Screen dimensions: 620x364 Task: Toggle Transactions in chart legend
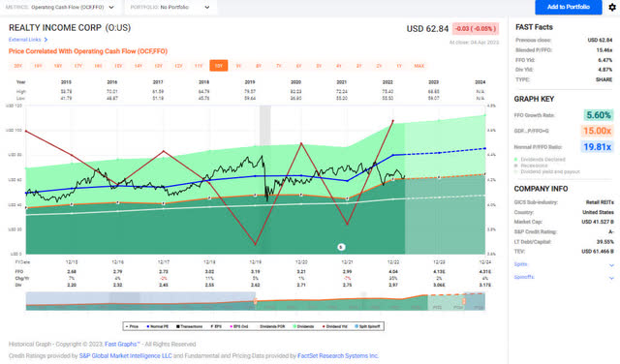pos(189,326)
